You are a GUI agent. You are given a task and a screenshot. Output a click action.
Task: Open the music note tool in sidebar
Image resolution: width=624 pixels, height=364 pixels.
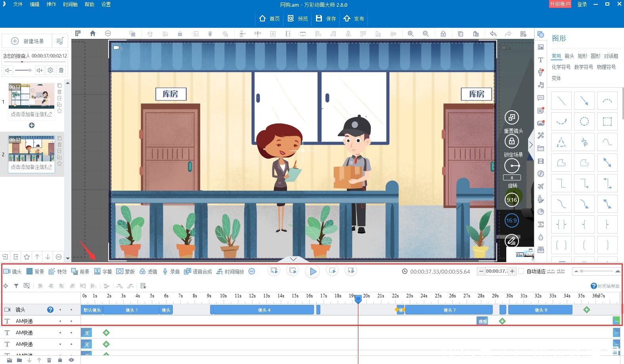coord(541,85)
